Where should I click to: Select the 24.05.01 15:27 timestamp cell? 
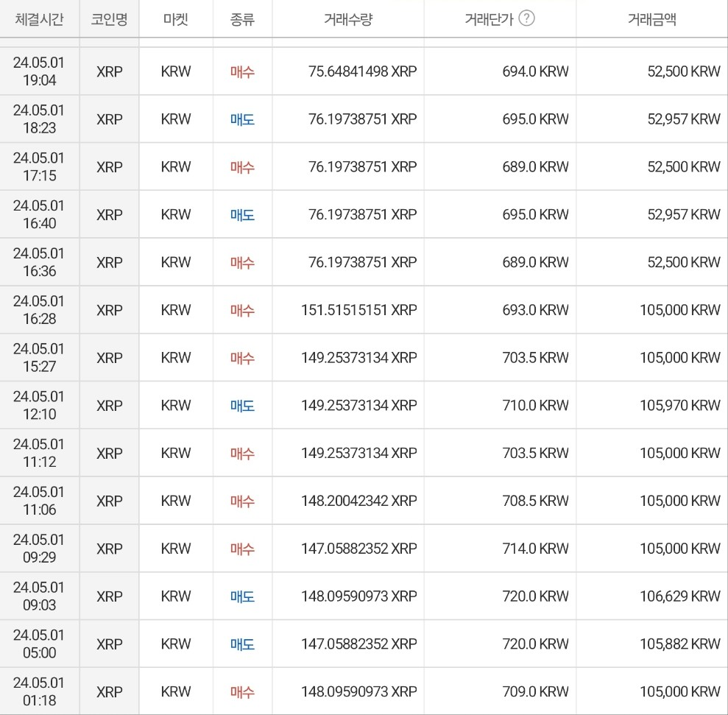[39, 357]
